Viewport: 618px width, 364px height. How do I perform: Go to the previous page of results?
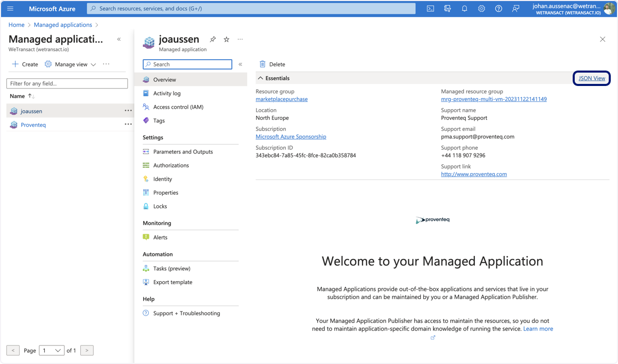(13, 351)
